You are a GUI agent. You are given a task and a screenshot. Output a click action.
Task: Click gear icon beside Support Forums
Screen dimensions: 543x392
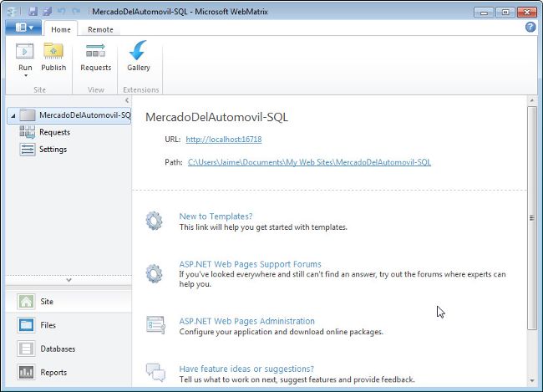(154, 273)
